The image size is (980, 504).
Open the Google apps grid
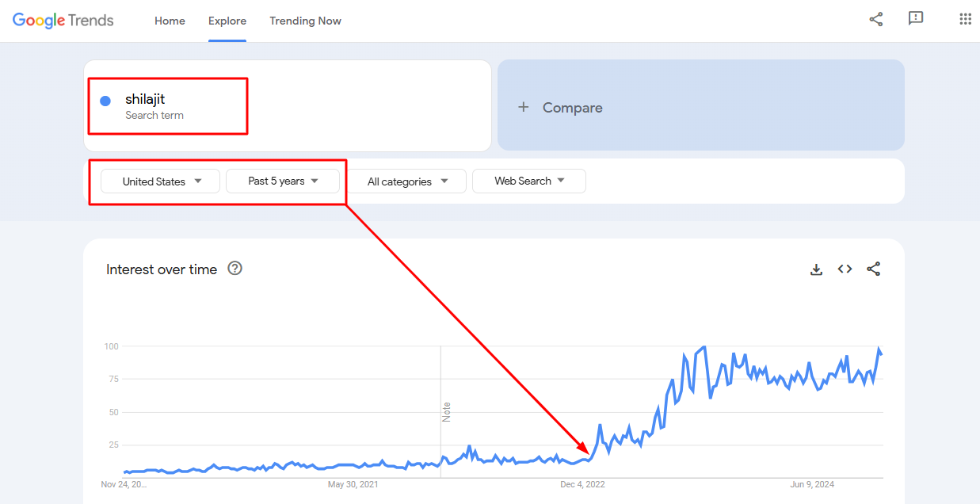click(965, 20)
